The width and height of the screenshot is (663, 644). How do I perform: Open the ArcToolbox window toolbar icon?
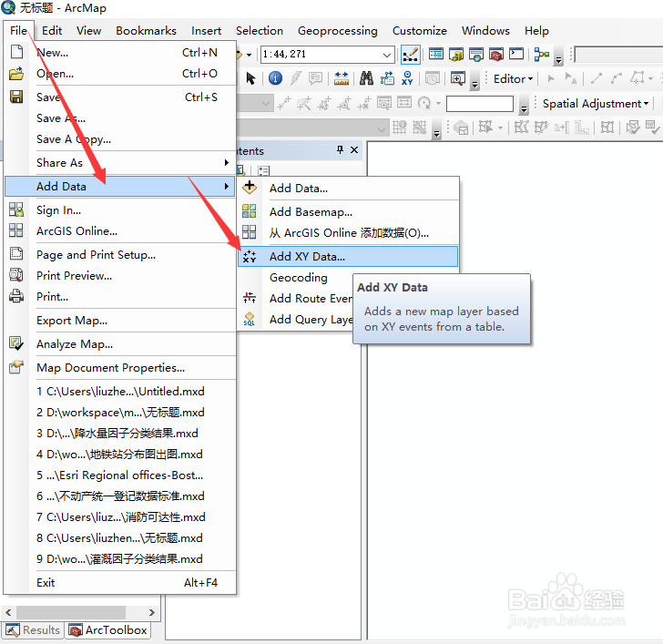496,54
